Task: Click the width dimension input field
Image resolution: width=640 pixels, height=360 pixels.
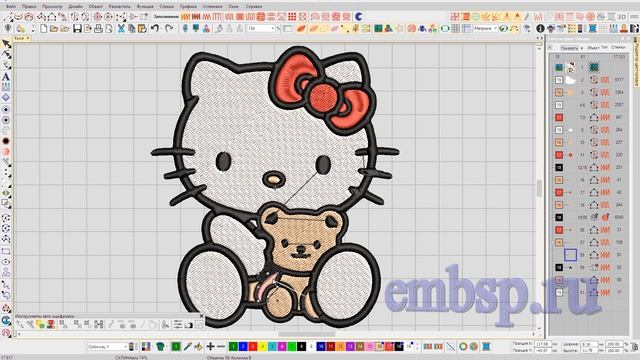Action: (589, 344)
